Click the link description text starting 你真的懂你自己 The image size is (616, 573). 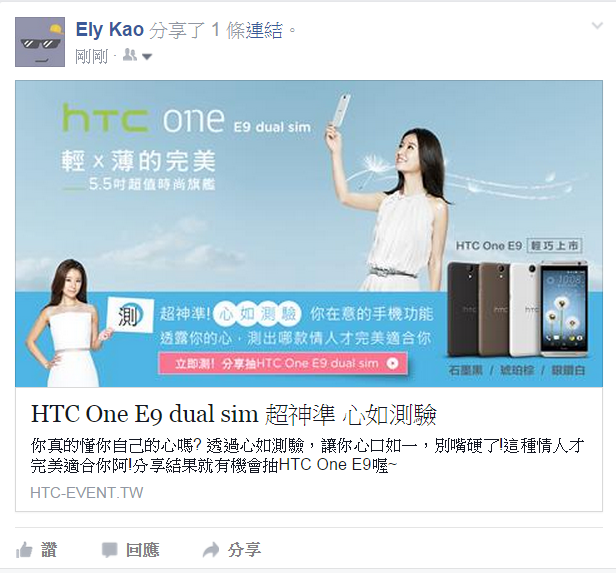[308, 456]
